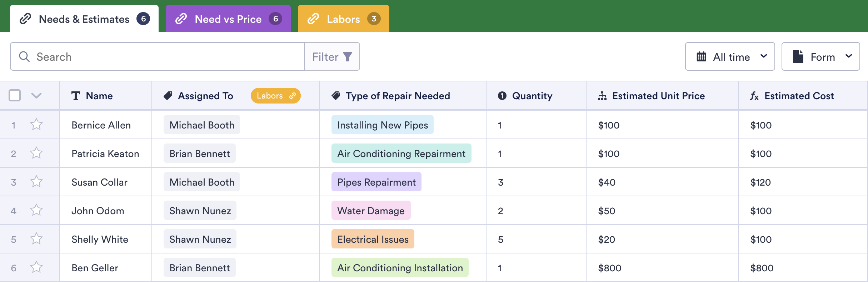Viewport: 868px width, 282px height.
Task: Click the Form document icon
Action: click(x=798, y=57)
